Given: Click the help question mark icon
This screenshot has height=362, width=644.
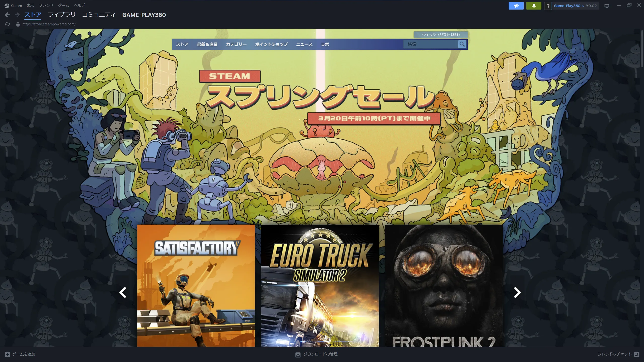Looking at the screenshot, I should [548, 6].
